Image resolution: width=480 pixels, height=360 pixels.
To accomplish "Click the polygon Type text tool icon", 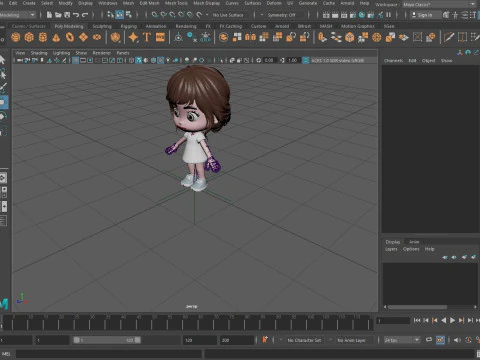I will (147, 37).
